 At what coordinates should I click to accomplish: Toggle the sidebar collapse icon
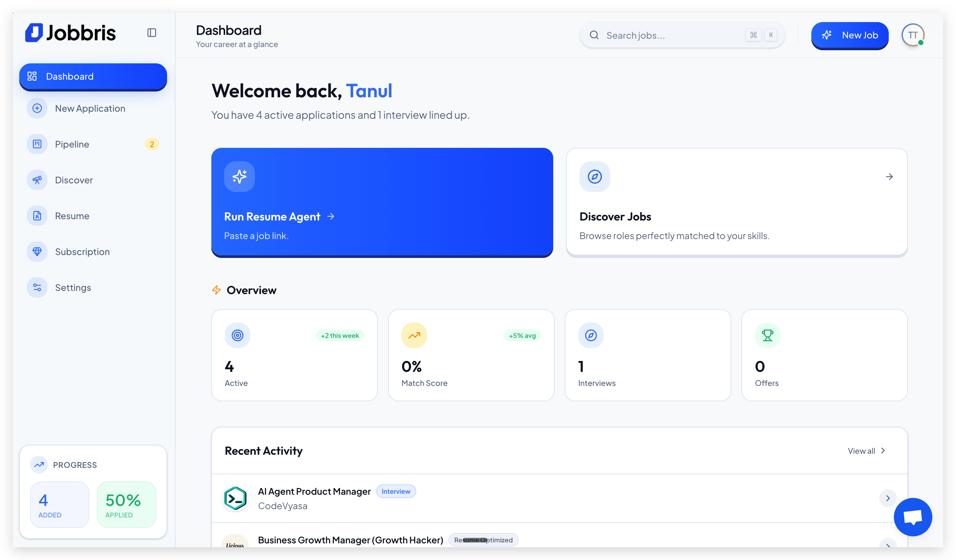(151, 33)
